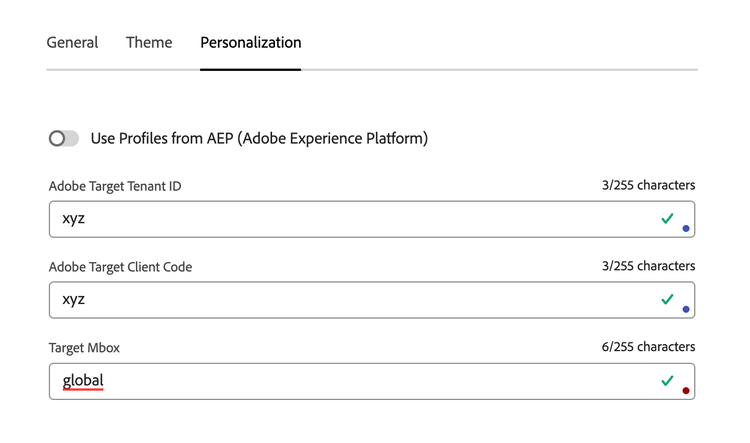The height and width of the screenshot is (443, 750).
Task: Click red dot indicator in Target Mbox field
Action: 686,390
